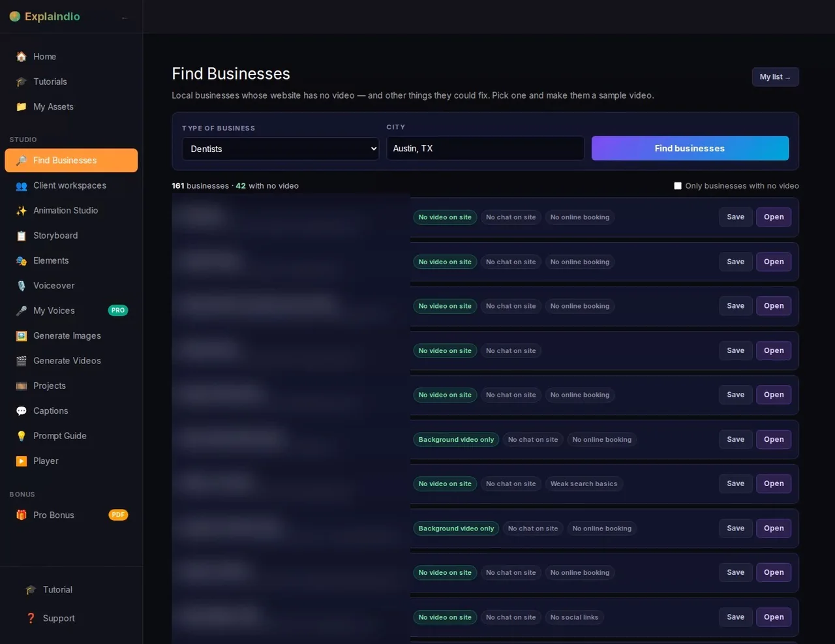Click the Elements masks icon

coord(22,260)
